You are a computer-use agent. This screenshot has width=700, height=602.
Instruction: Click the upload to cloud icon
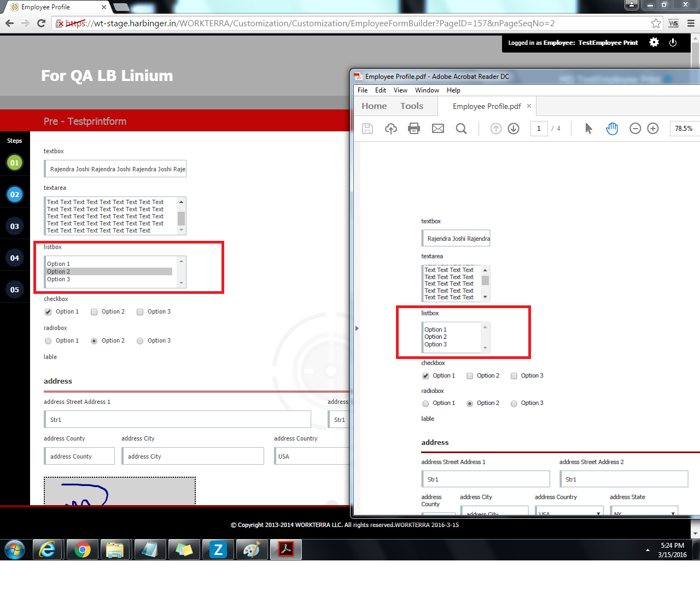pyautogui.click(x=391, y=129)
